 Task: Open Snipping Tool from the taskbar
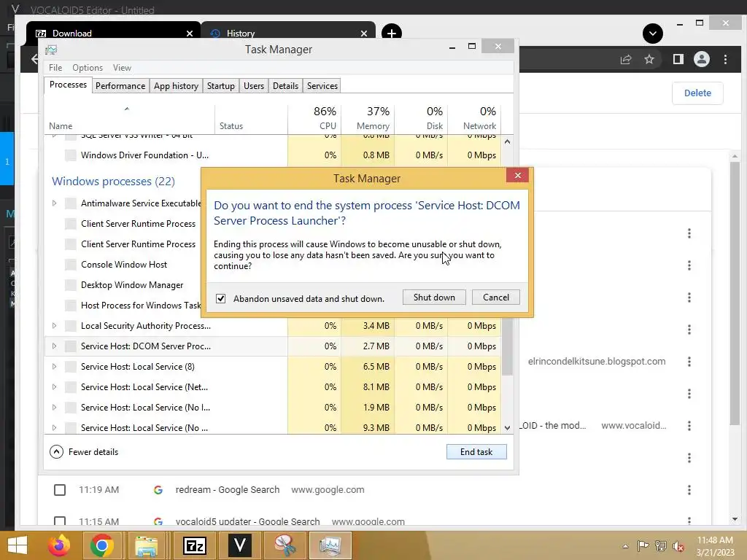click(x=284, y=545)
